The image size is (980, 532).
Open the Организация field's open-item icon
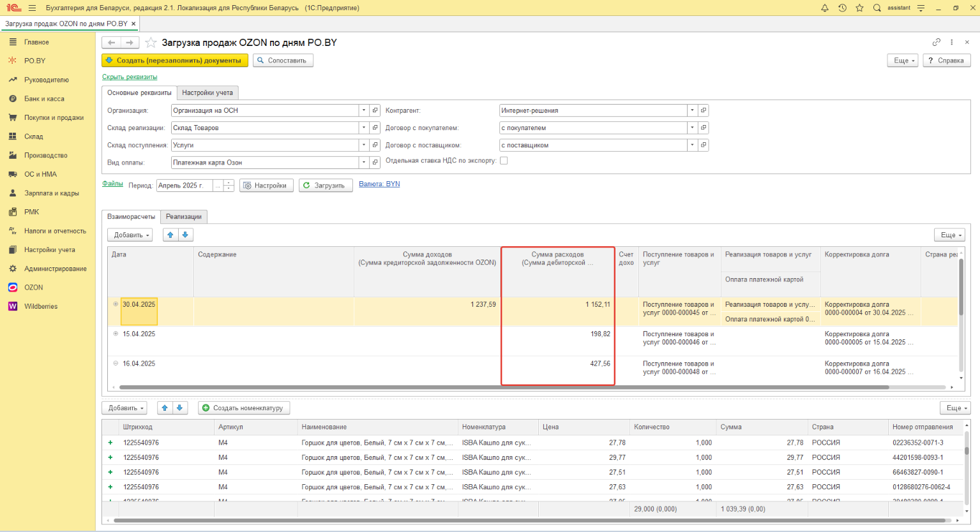tap(375, 110)
